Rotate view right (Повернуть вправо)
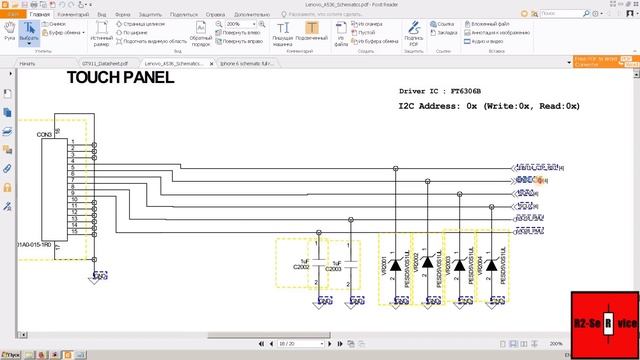640x360 pixels. point(239,41)
